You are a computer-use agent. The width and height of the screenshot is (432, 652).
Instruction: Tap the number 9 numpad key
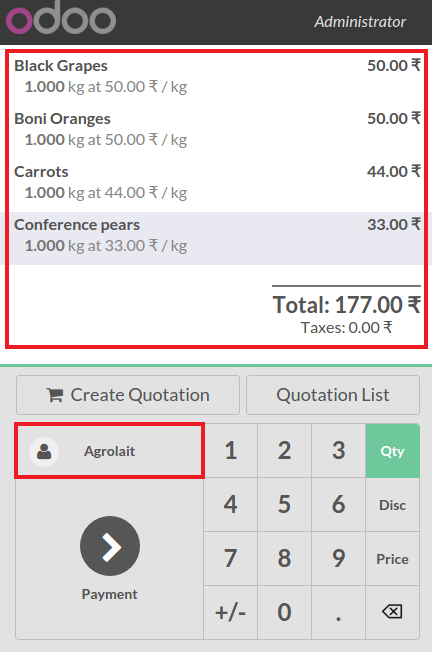(338, 559)
